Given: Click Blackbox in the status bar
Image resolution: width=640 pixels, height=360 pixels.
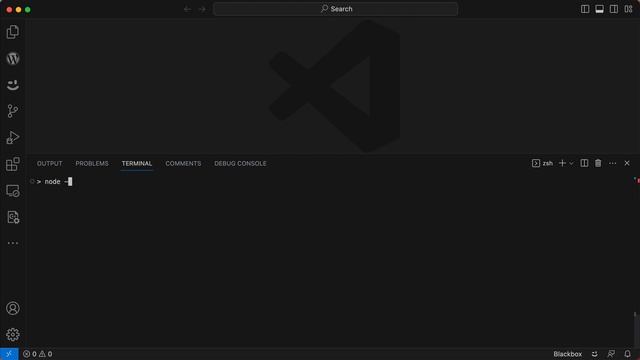Looking at the screenshot, I should [567, 354].
